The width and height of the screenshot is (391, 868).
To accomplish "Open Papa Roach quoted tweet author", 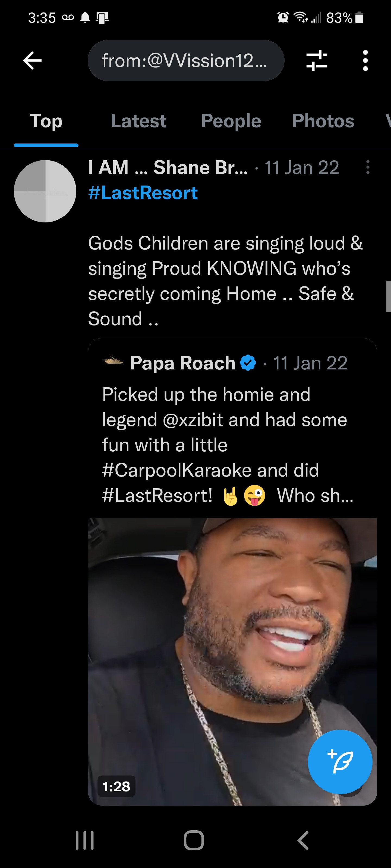I will tap(182, 363).
